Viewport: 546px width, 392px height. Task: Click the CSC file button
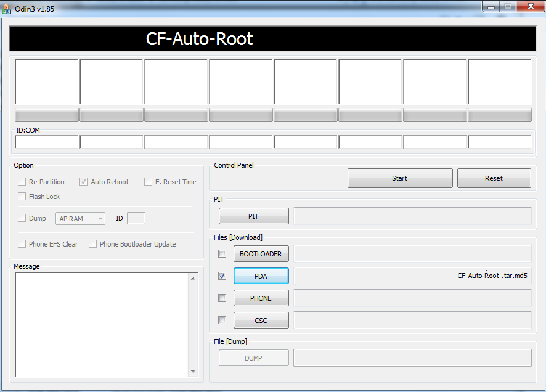click(261, 321)
